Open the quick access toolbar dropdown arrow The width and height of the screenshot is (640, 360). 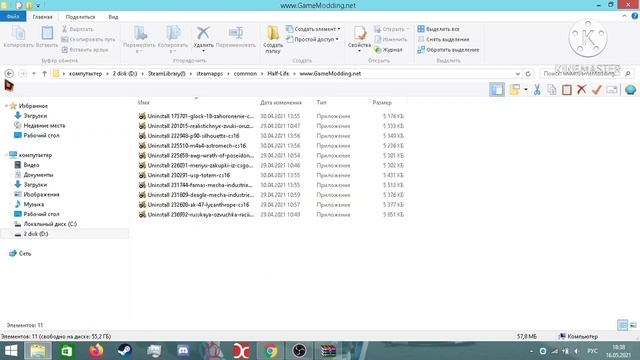pyautogui.click(x=38, y=6)
